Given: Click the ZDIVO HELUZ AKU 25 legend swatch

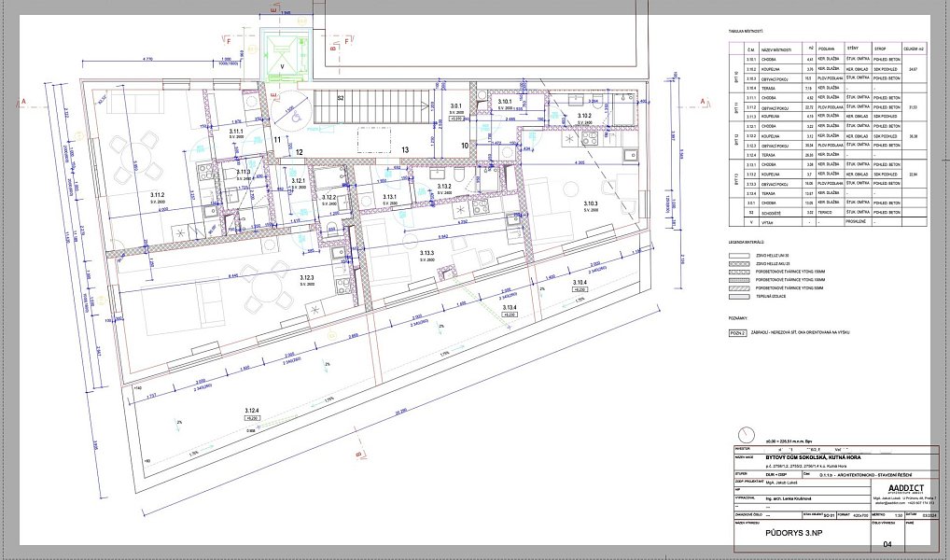Looking at the screenshot, I should coord(737,263).
